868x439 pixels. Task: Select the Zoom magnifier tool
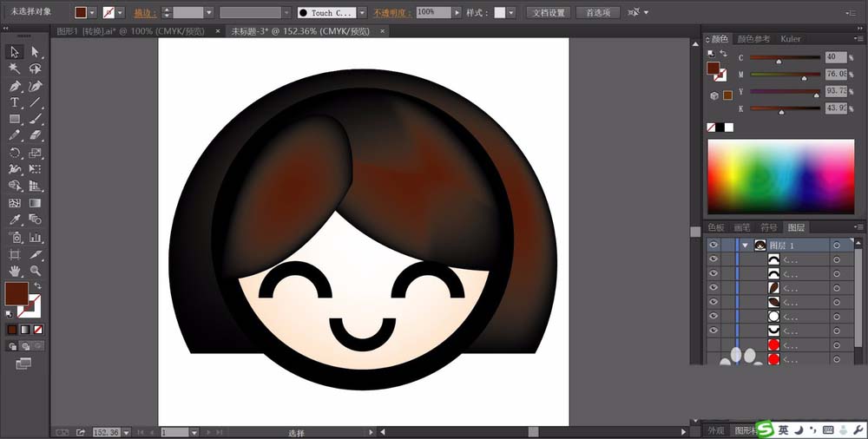36,272
